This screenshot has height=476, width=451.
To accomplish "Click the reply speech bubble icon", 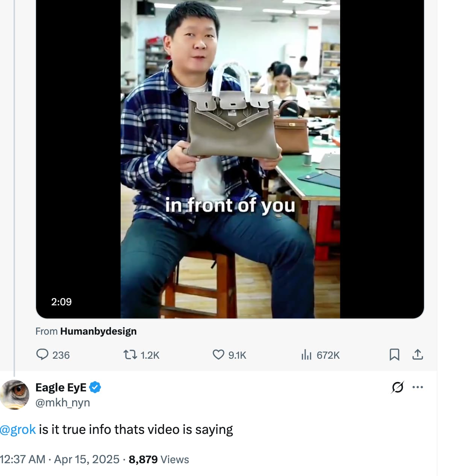I will tap(42, 355).
